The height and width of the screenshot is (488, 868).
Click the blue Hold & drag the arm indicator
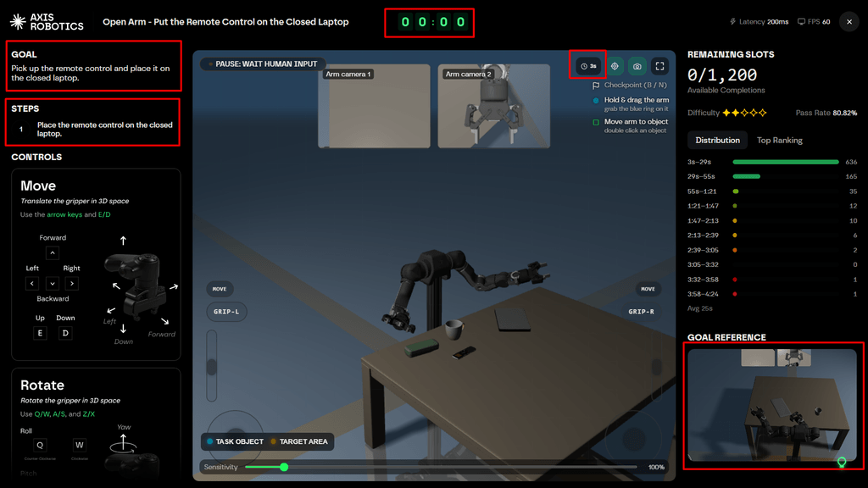(596, 101)
